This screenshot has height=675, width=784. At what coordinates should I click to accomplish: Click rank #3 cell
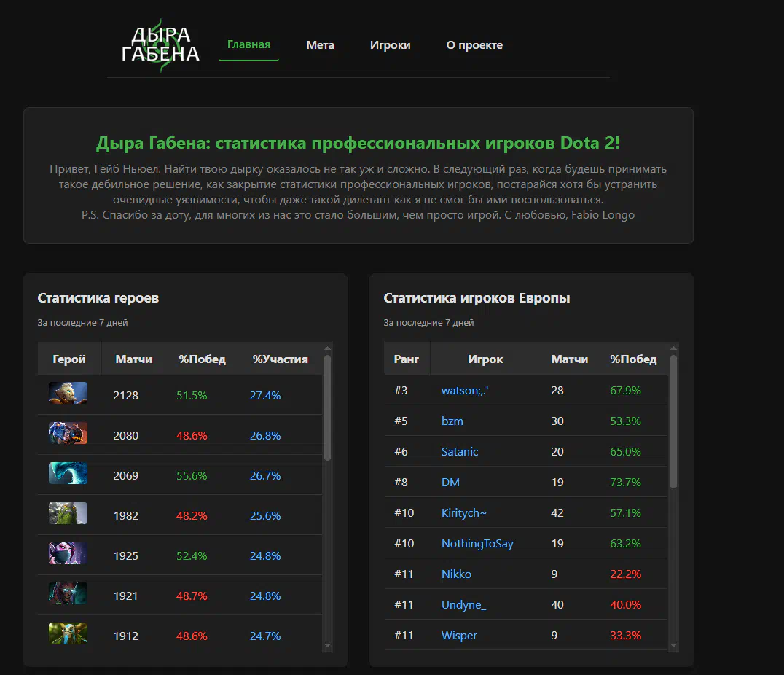pyautogui.click(x=401, y=390)
